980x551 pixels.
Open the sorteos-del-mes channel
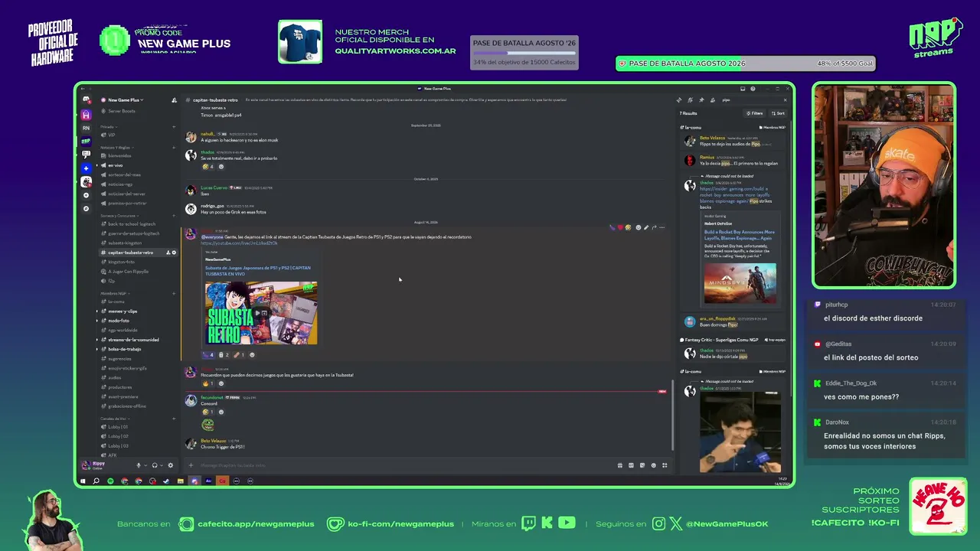[124, 174]
